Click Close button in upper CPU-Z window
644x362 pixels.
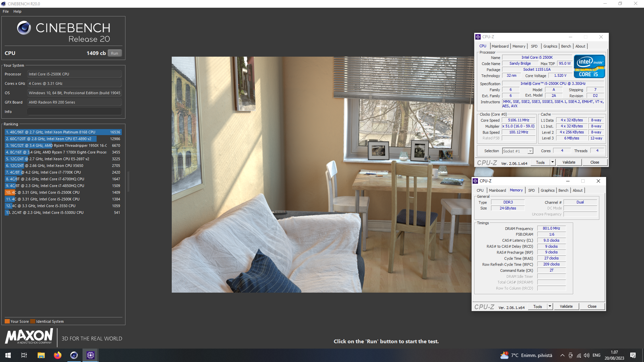595,162
